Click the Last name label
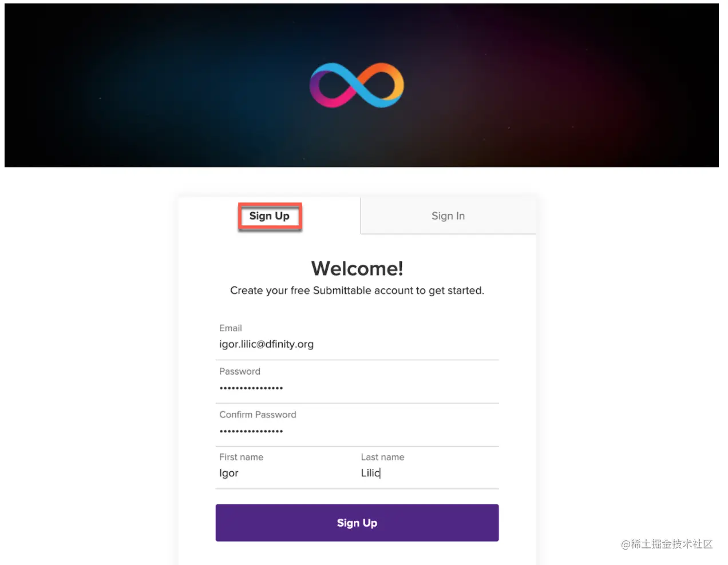 (x=382, y=457)
